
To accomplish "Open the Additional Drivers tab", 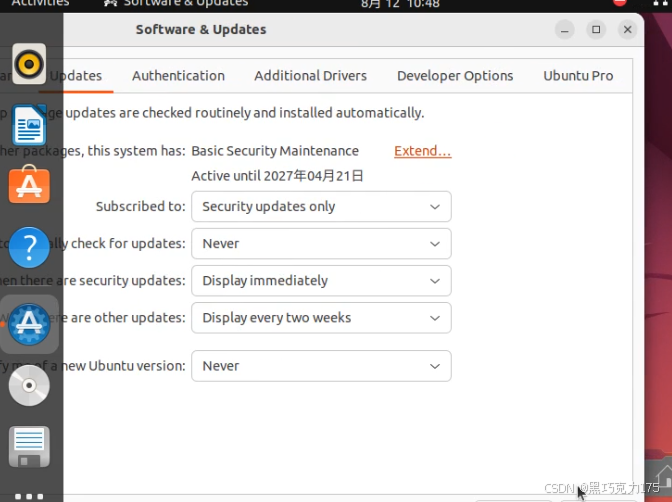I will (310, 76).
